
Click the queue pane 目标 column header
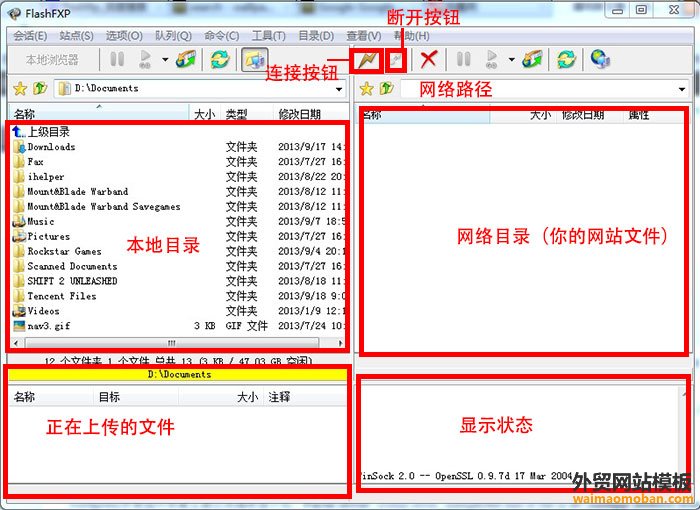click(x=136, y=397)
